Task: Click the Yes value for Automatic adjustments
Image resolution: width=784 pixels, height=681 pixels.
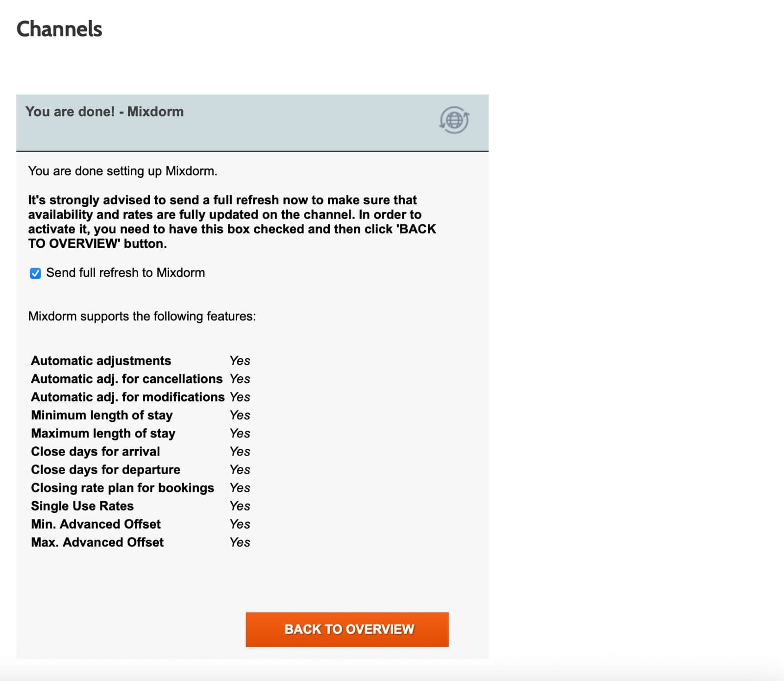Action: [240, 361]
